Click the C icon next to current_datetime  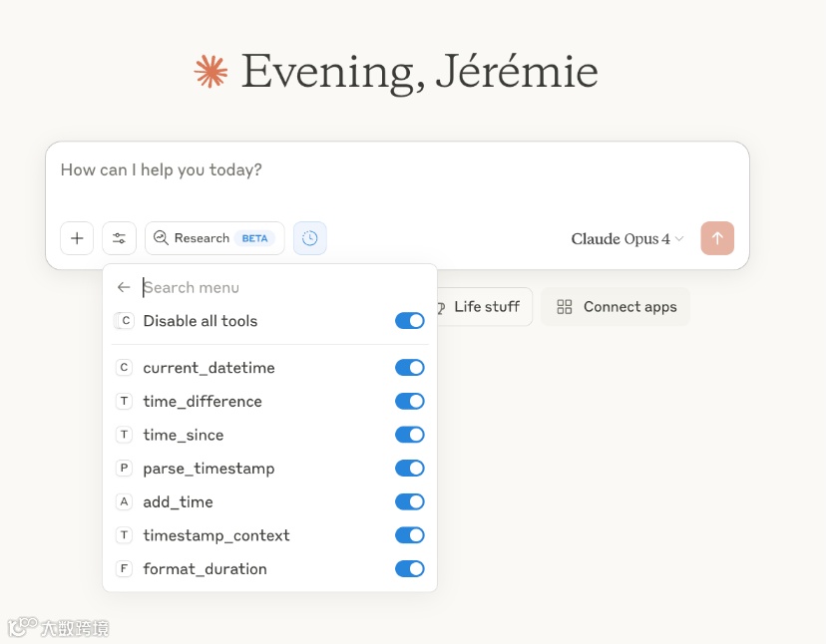tap(124, 367)
